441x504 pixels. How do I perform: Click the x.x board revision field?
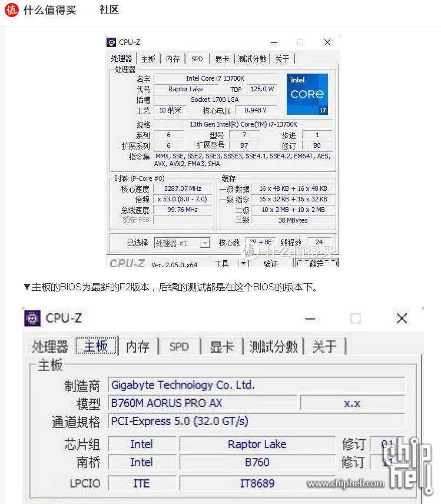click(x=352, y=403)
